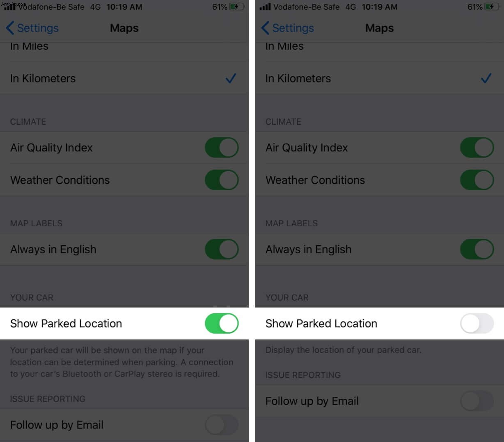Go back to Settings from left Maps screen
Image resolution: width=504 pixels, height=442 pixels.
pos(32,28)
